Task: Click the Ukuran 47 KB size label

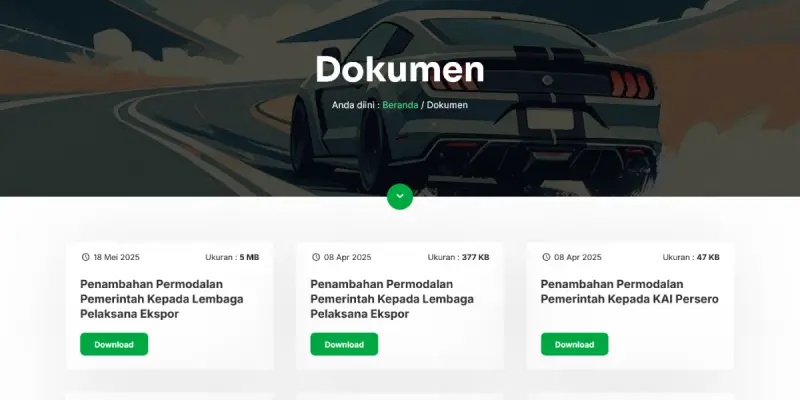Action: [691, 257]
